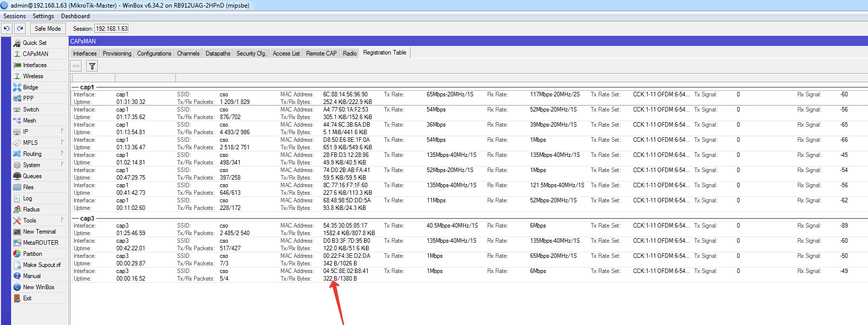868x325 pixels.
Task: Select client row 28:FB:D3:12:28:86
Action: pos(469,158)
